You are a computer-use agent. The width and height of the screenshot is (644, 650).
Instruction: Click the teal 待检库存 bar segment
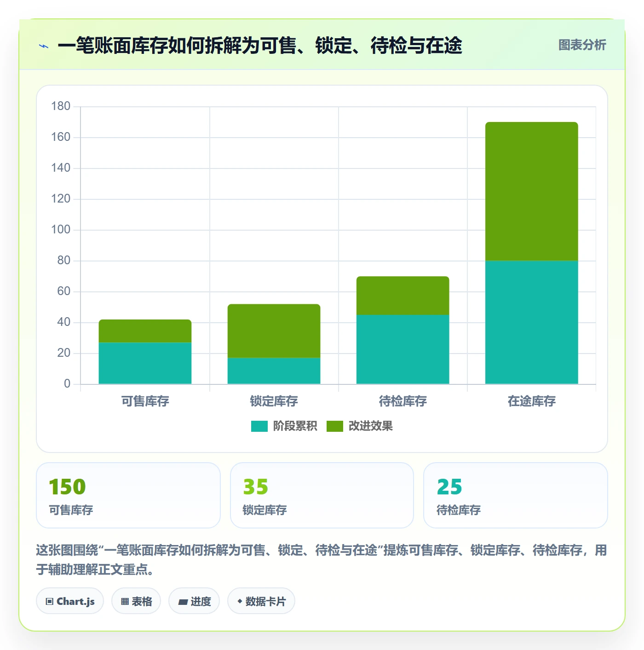point(403,349)
